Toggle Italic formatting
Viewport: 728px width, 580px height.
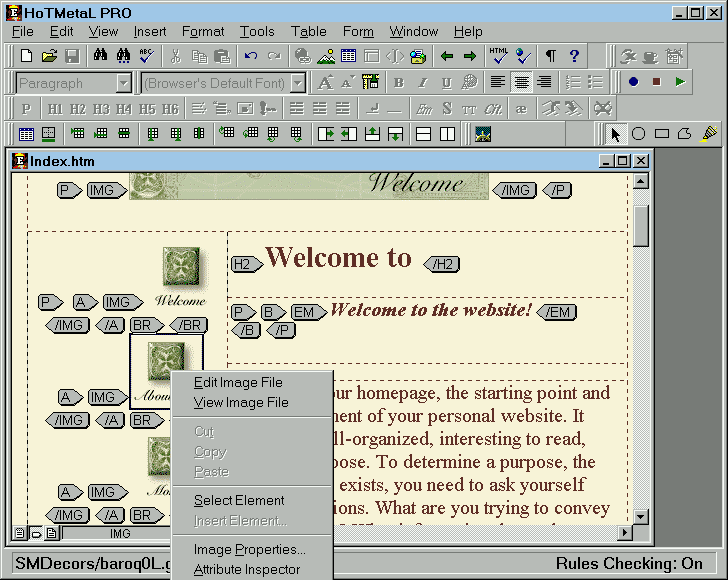coord(422,83)
